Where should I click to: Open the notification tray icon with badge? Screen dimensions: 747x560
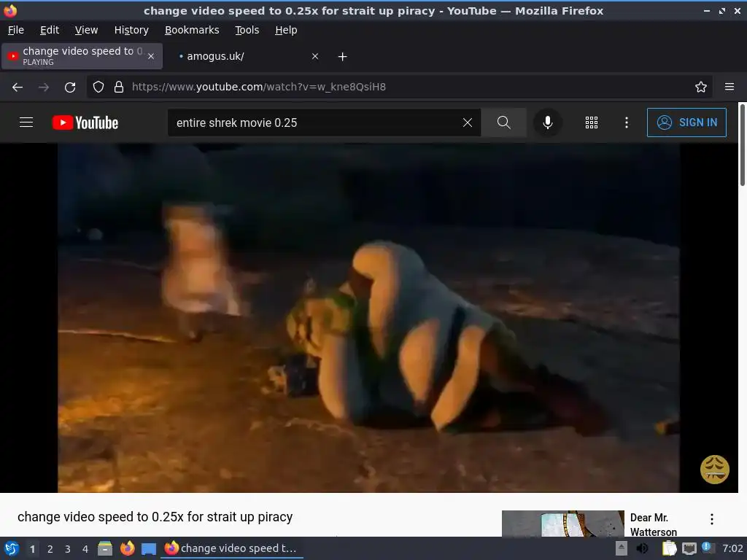point(708,548)
